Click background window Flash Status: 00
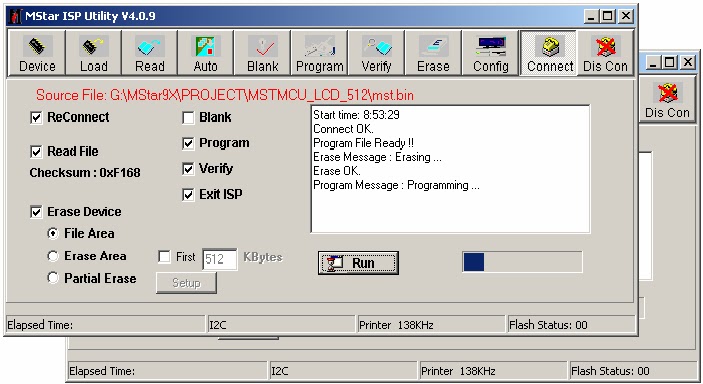This screenshot has width=703, height=384. [633, 371]
